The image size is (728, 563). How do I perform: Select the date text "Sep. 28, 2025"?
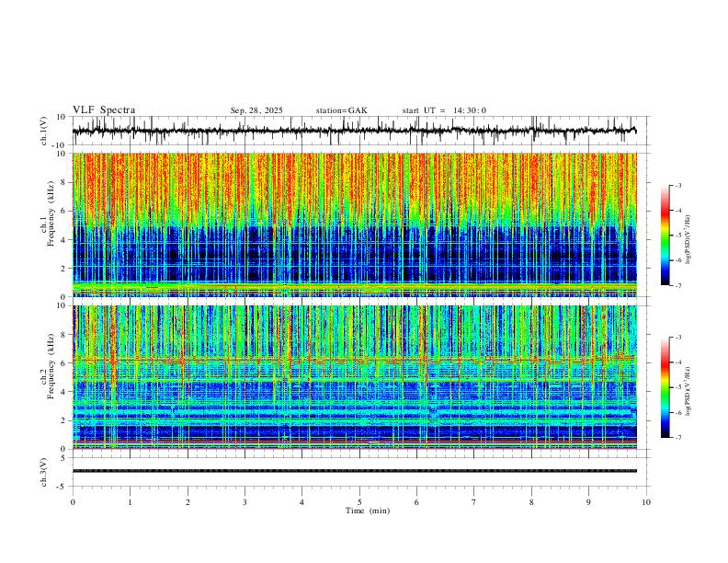coord(256,110)
